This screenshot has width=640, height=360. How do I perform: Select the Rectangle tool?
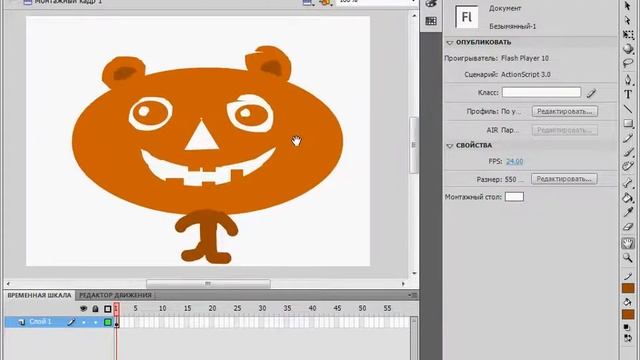point(628,123)
